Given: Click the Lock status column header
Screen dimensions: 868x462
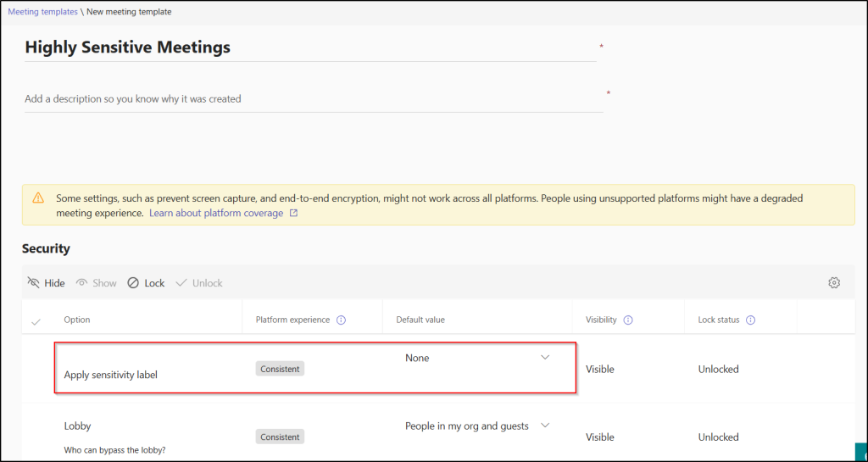Looking at the screenshot, I should point(719,320).
